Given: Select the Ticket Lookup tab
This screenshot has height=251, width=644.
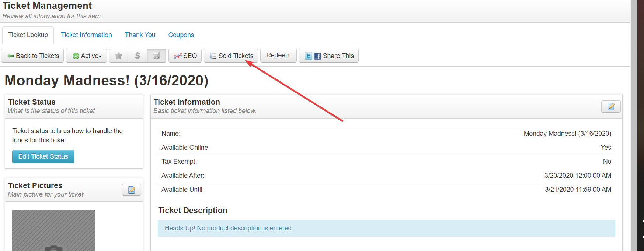Looking at the screenshot, I should 28,35.
